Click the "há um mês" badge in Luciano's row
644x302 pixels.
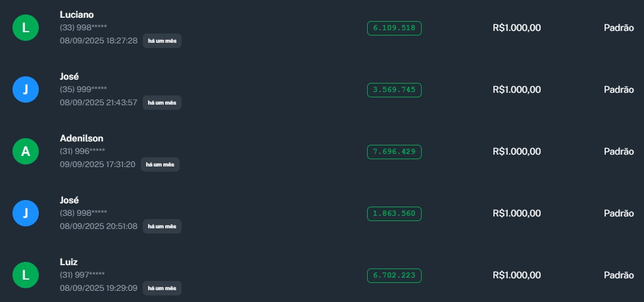(162, 41)
